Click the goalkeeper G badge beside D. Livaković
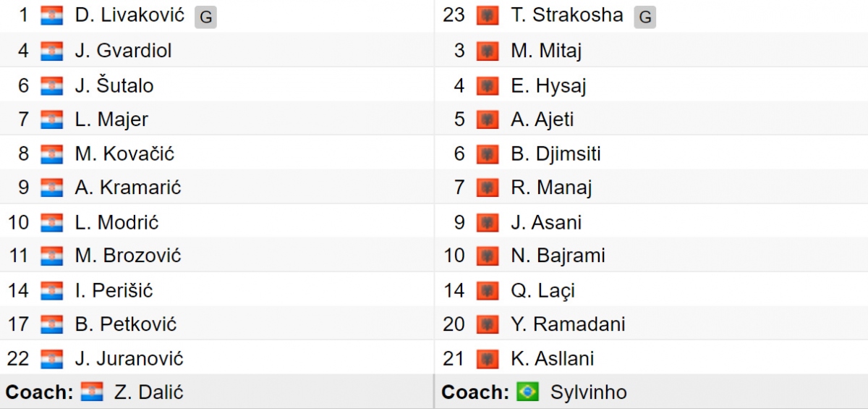 205,17
